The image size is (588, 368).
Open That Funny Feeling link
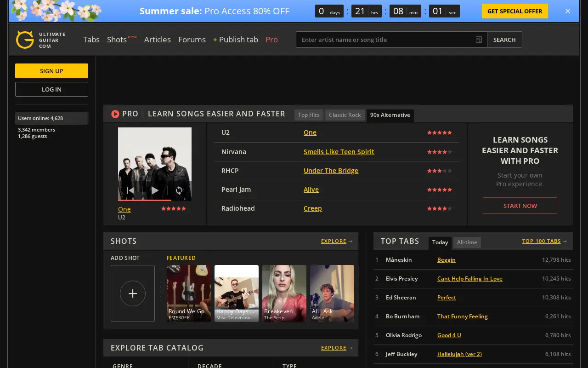pyautogui.click(x=463, y=316)
